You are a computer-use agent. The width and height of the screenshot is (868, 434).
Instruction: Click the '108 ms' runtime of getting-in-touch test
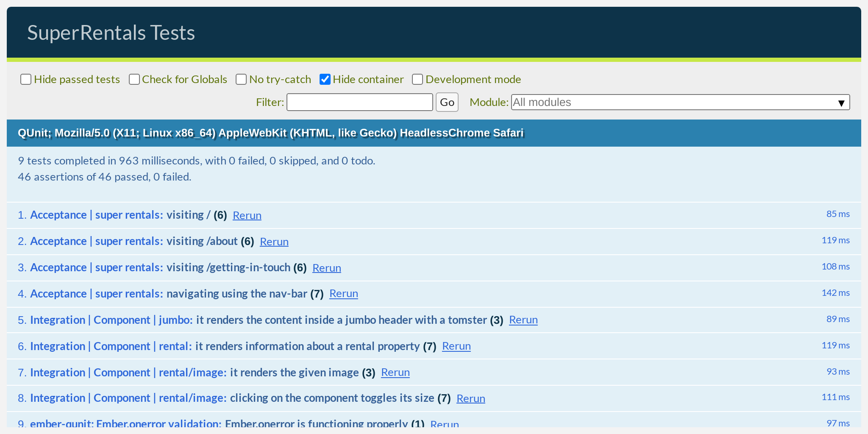coord(836,267)
